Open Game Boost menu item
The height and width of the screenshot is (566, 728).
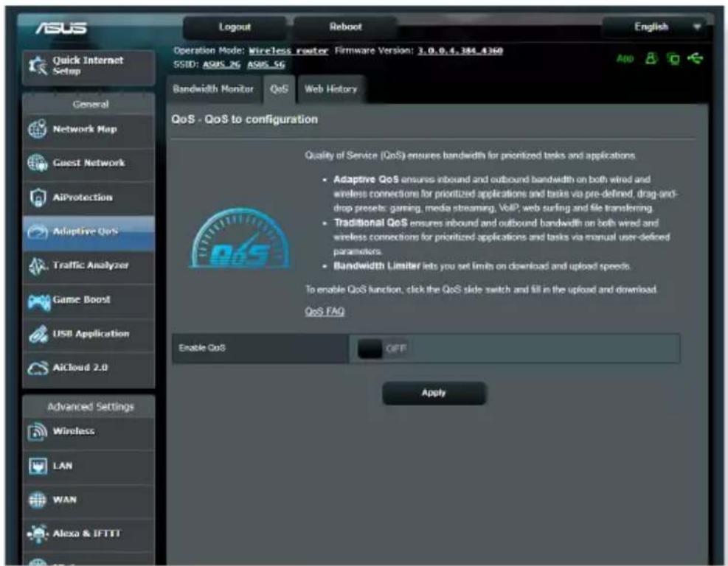tap(89, 300)
